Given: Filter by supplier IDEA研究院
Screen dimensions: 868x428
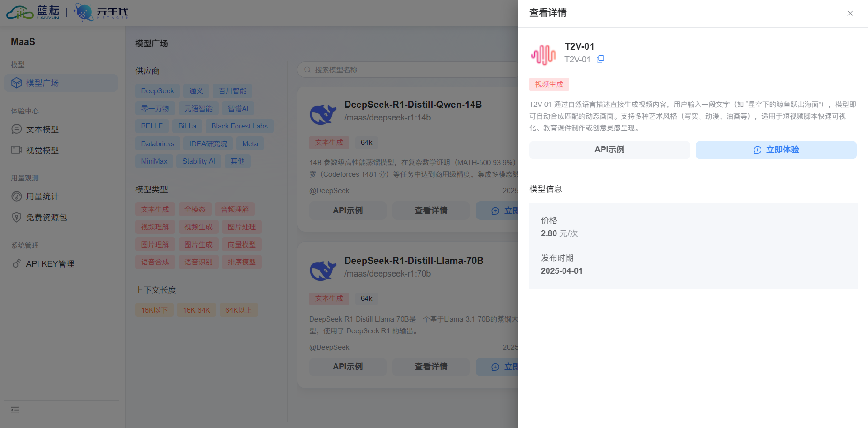Looking at the screenshot, I should [x=208, y=144].
